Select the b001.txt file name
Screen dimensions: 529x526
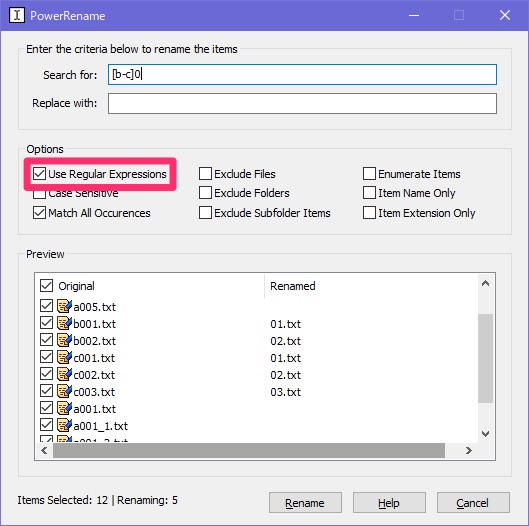pyautogui.click(x=94, y=324)
